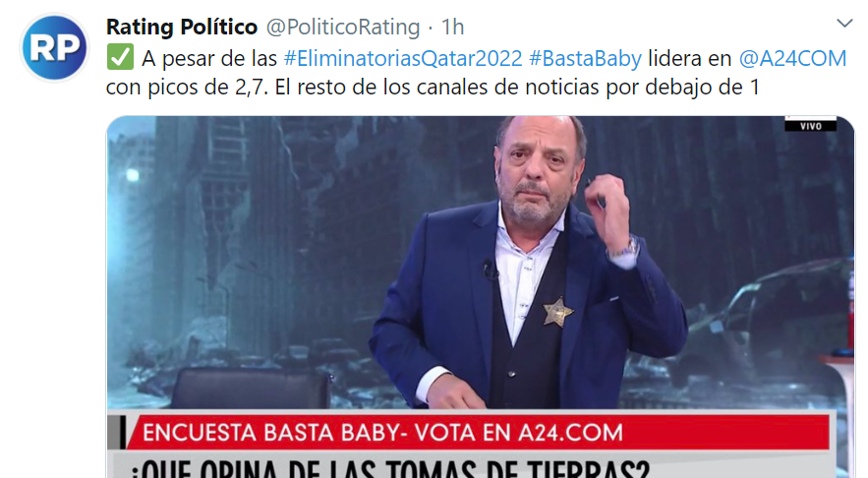Click the tweet text about picos de 2,7
Viewport: 868px width, 478px height.
click(x=433, y=87)
